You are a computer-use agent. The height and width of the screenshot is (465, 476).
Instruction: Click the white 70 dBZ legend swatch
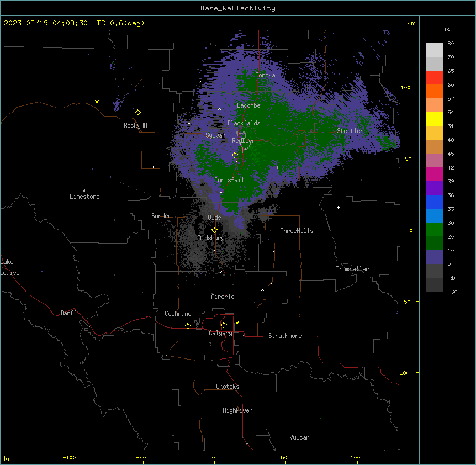[434, 50]
